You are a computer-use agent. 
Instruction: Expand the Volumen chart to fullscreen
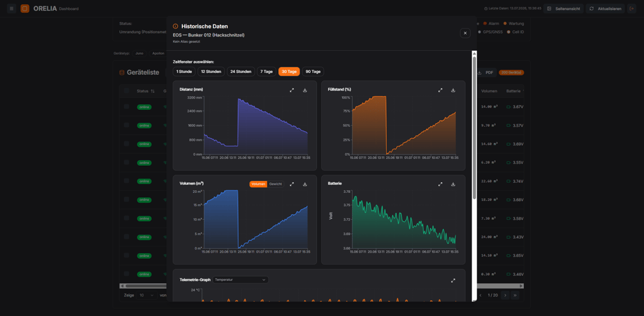(292, 184)
